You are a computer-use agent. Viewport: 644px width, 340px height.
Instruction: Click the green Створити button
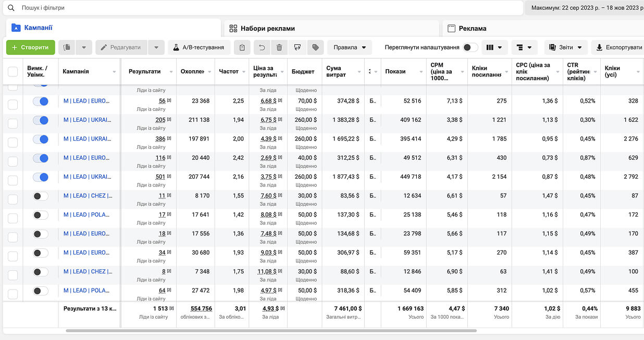coord(31,47)
